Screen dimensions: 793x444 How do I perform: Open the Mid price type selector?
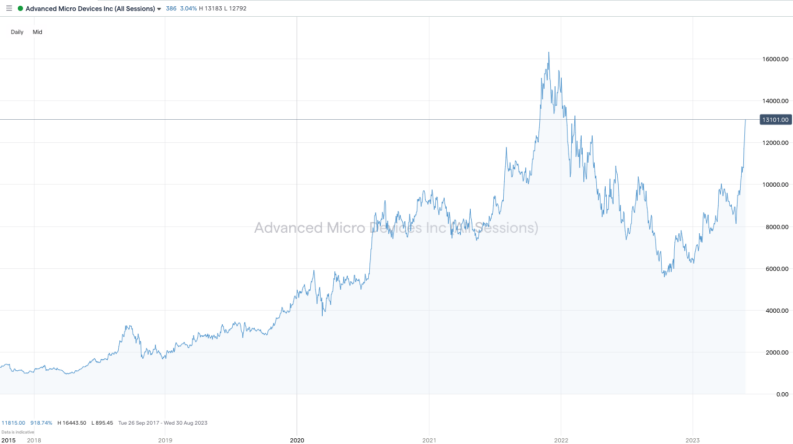(38, 32)
